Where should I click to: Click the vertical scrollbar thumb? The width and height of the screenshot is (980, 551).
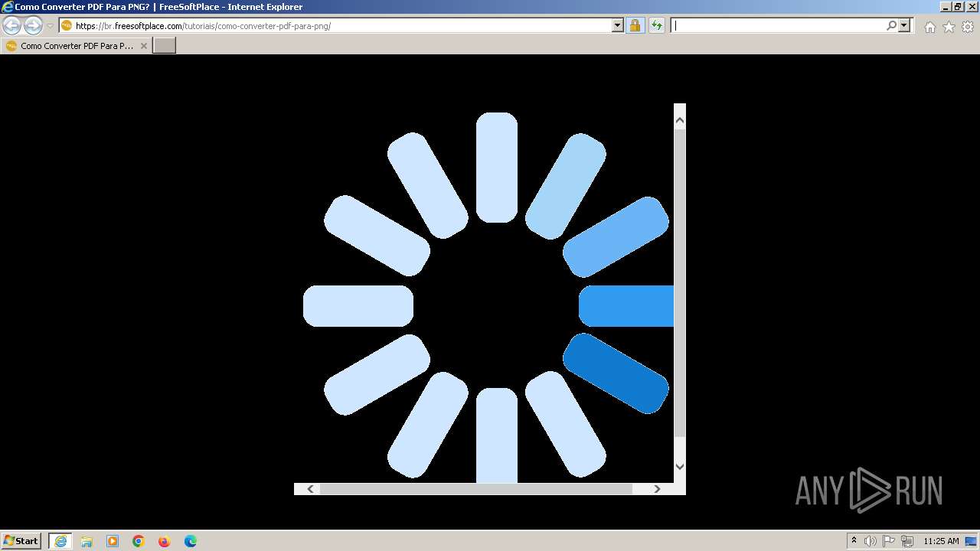[x=679, y=283]
